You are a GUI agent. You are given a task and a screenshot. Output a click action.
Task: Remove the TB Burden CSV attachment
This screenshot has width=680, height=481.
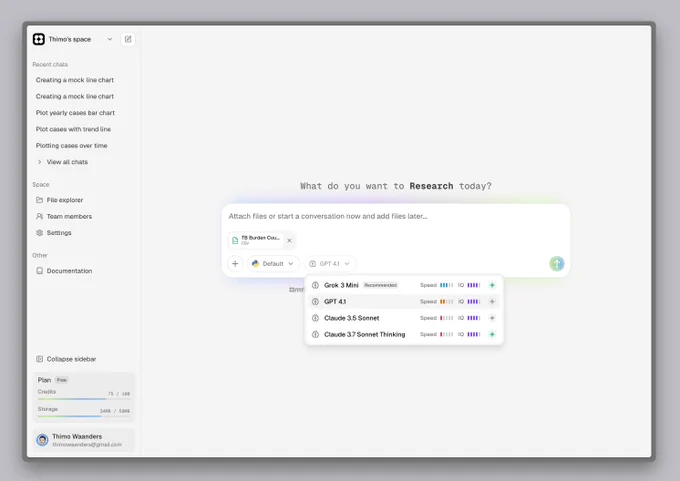289,240
